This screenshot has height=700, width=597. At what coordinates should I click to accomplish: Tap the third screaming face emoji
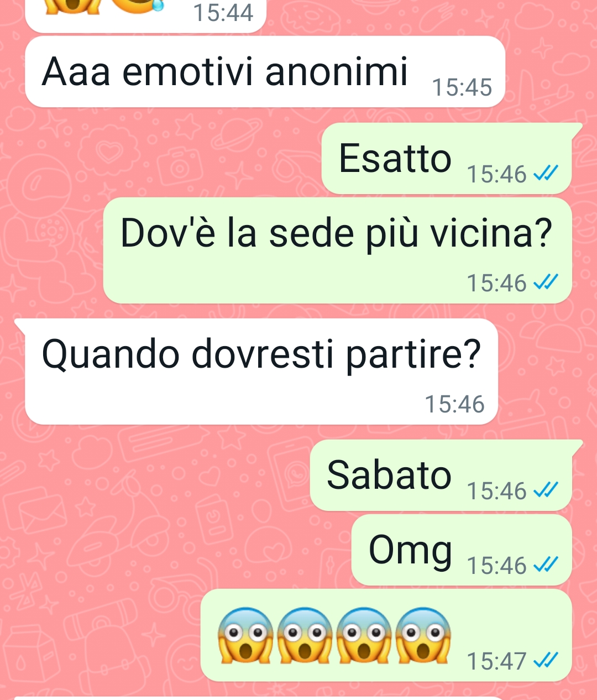[363, 635]
